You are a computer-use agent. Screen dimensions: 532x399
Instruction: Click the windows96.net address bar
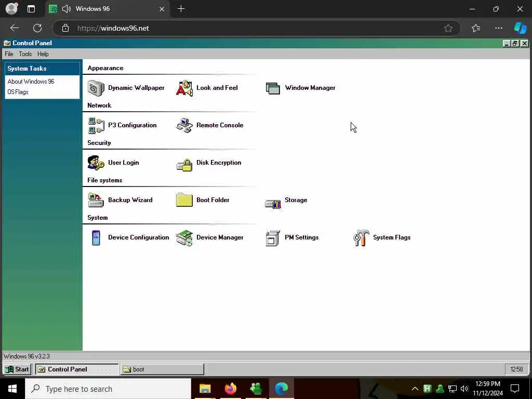257,28
